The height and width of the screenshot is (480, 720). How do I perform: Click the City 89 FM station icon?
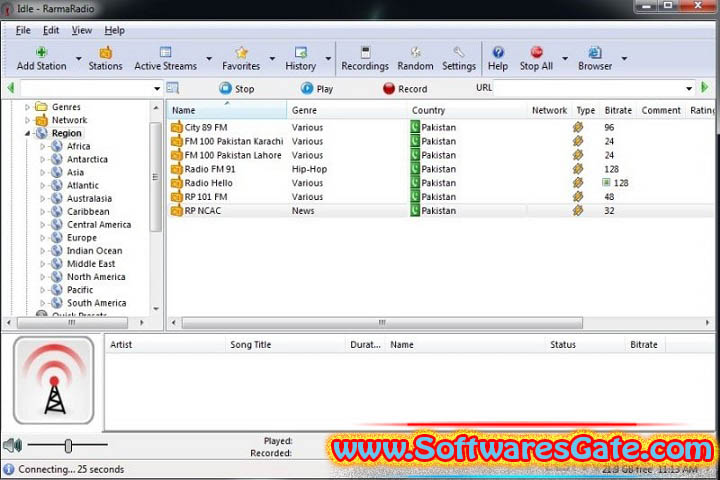(177, 127)
